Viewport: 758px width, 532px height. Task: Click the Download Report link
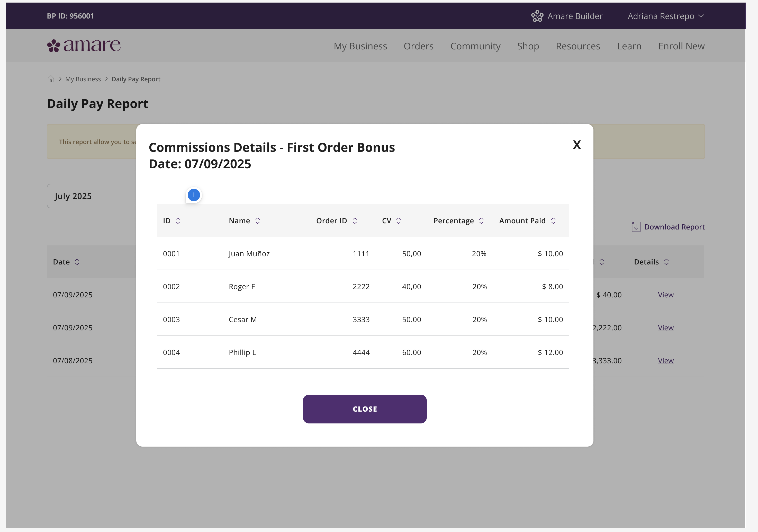point(674,227)
